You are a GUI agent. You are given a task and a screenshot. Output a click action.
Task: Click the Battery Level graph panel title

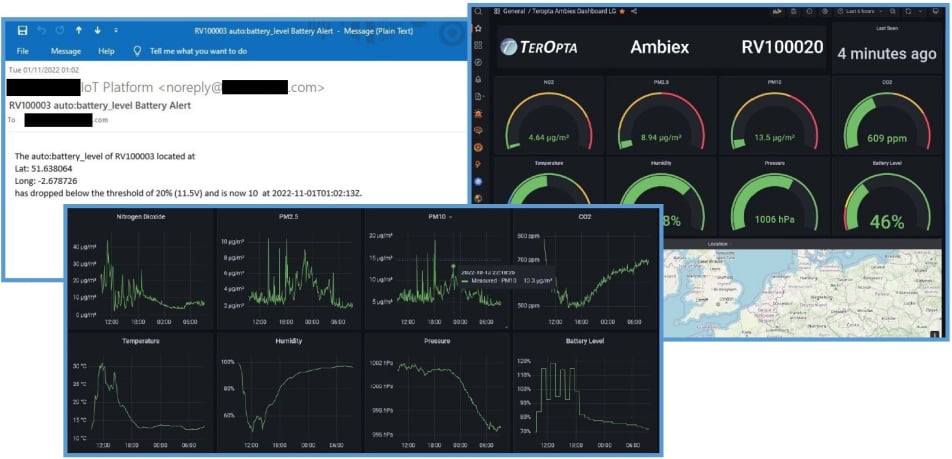coord(585,341)
